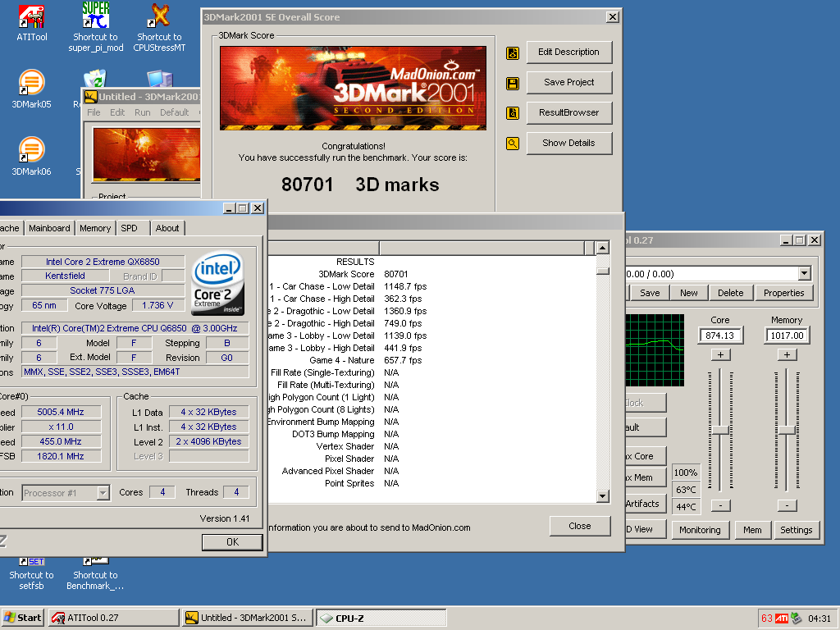Click Save profile button in ATITool
Image resolution: width=840 pixels, height=630 pixels.
tap(650, 293)
